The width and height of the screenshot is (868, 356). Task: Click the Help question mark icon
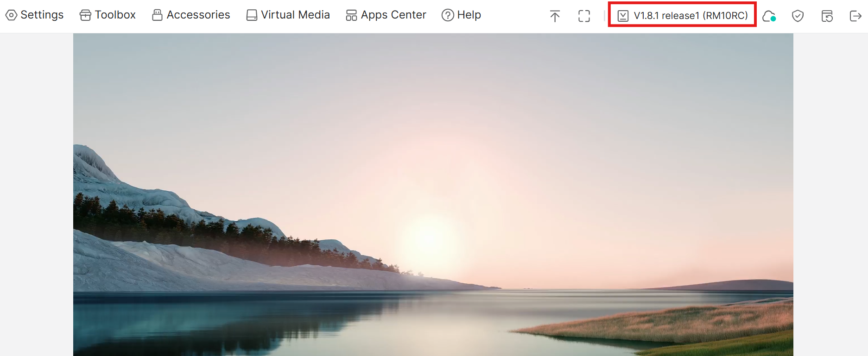click(448, 15)
